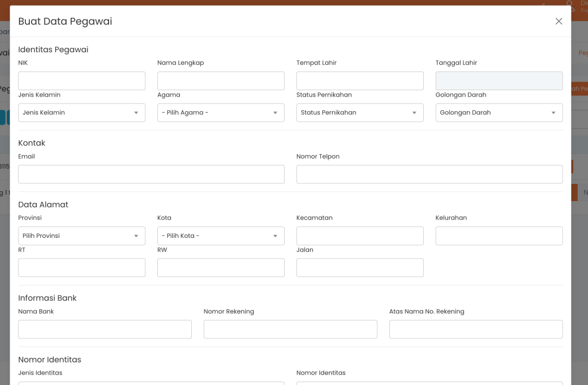
Task: Open the Status Pernikahan dropdown
Action: coord(359,113)
